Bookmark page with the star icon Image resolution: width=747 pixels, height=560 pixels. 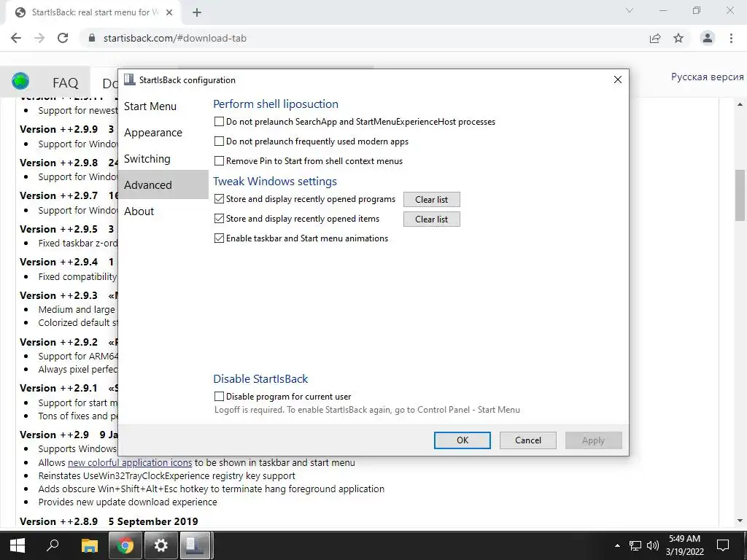click(678, 38)
